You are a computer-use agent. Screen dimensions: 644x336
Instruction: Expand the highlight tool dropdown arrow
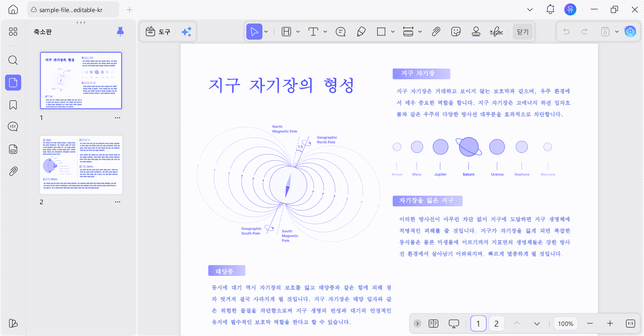298,32
